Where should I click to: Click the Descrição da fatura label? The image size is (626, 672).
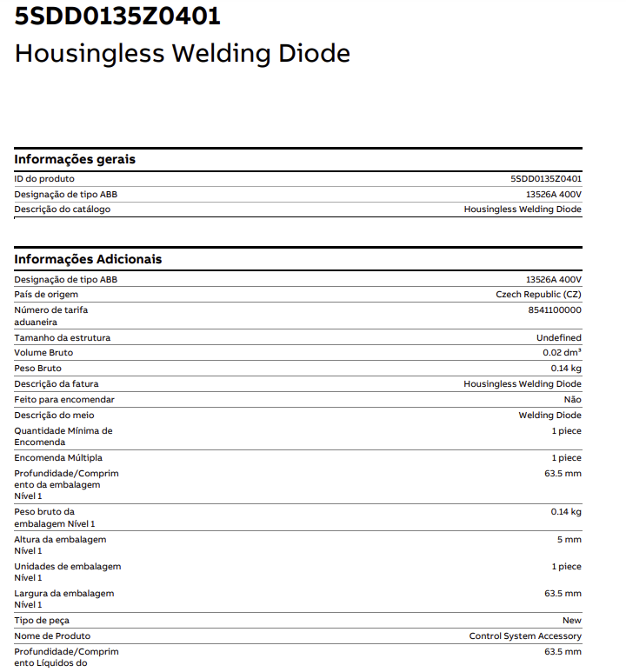point(57,384)
